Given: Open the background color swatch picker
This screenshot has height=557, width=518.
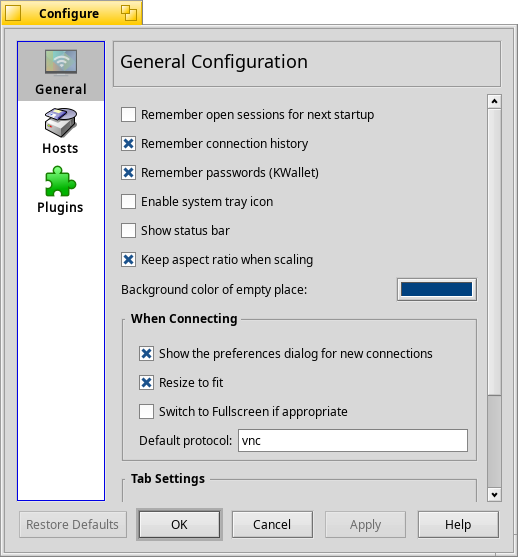Looking at the screenshot, I should (437, 290).
